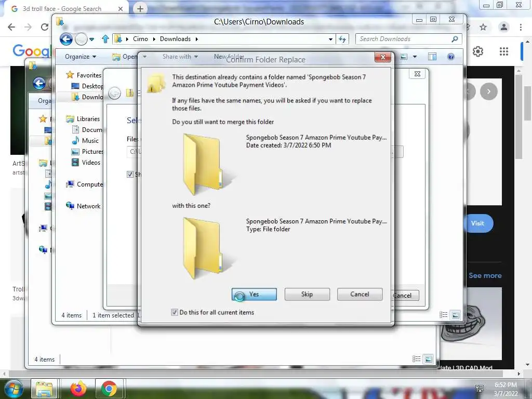Image resolution: width=532 pixels, height=399 pixels.
Task: Close the 3d troll face Chrome tab
Action: pyautogui.click(x=121, y=9)
